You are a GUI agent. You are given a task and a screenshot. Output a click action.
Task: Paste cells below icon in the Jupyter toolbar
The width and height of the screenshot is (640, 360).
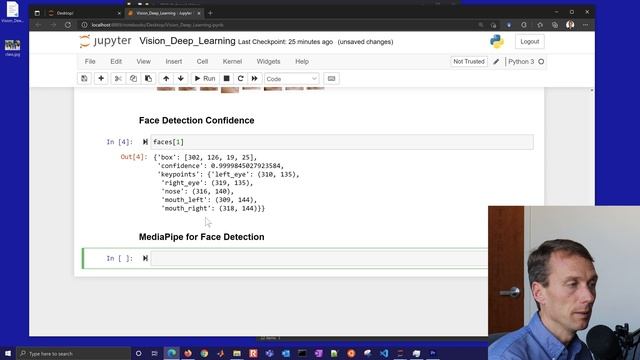click(x=148, y=78)
